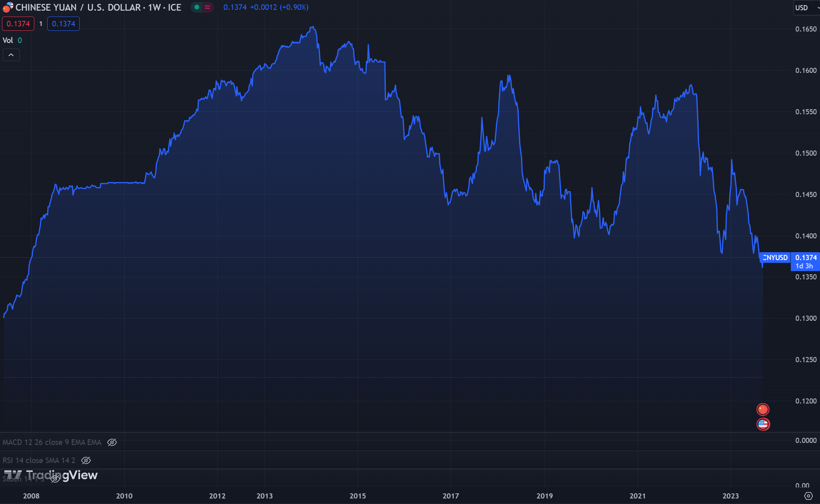Click the Vol indicator legend label
This screenshot has height=504, width=820.
coord(8,40)
